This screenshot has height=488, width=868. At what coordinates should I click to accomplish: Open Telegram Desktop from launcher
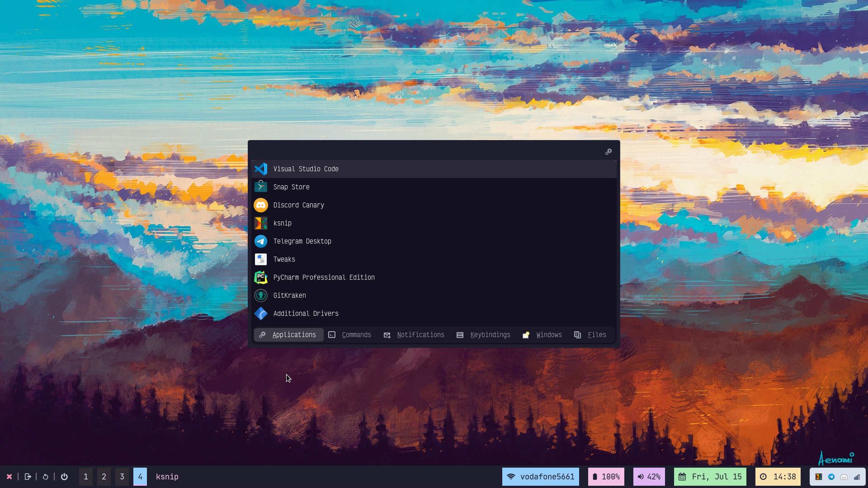pyautogui.click(x=302, y=241)
